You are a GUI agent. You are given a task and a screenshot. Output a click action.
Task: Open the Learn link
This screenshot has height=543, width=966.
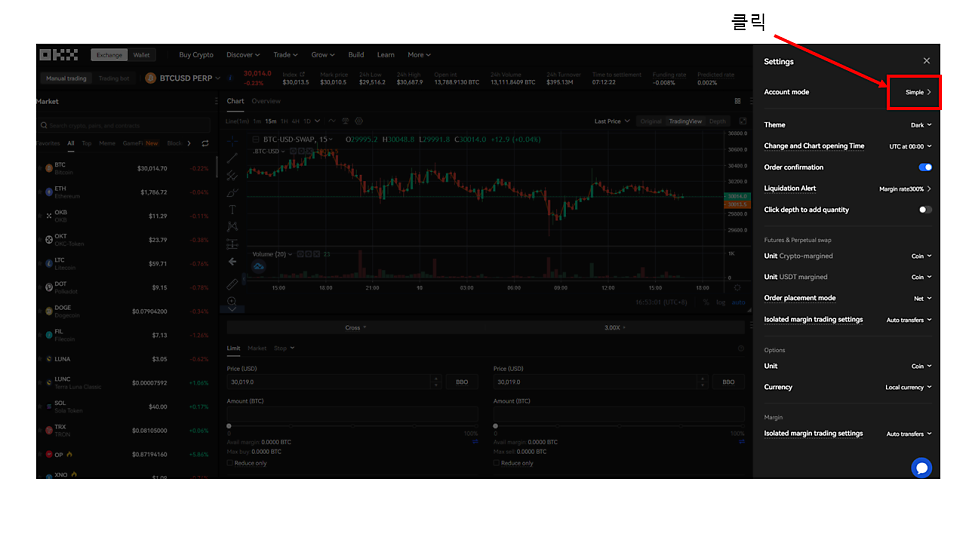coord(386,55)
